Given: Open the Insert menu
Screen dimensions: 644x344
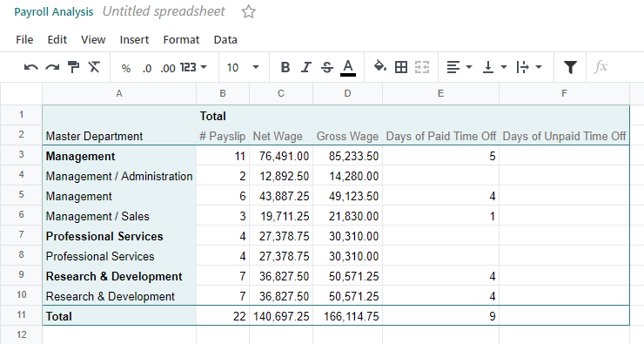Looking at the screenshot, I should [134, 40].
